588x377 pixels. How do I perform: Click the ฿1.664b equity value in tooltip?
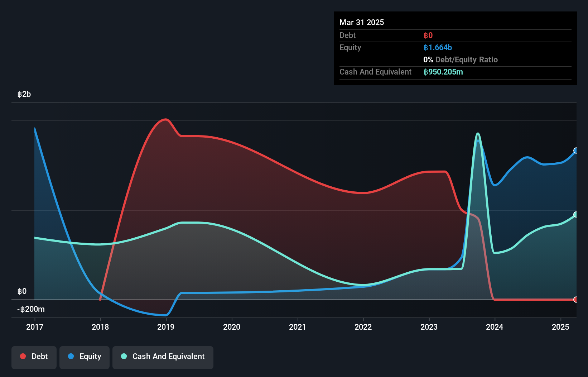pos(438,48)
